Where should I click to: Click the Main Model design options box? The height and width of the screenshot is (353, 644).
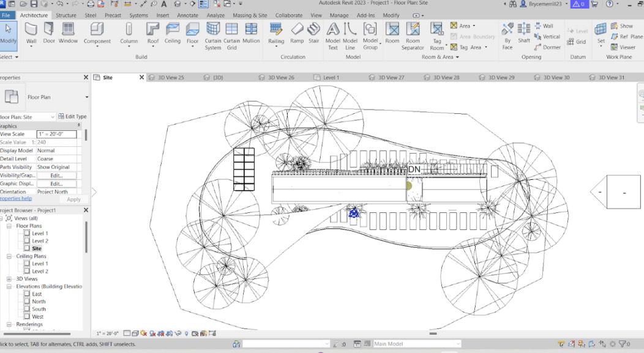pyautogui.click(x=417, y=344)
